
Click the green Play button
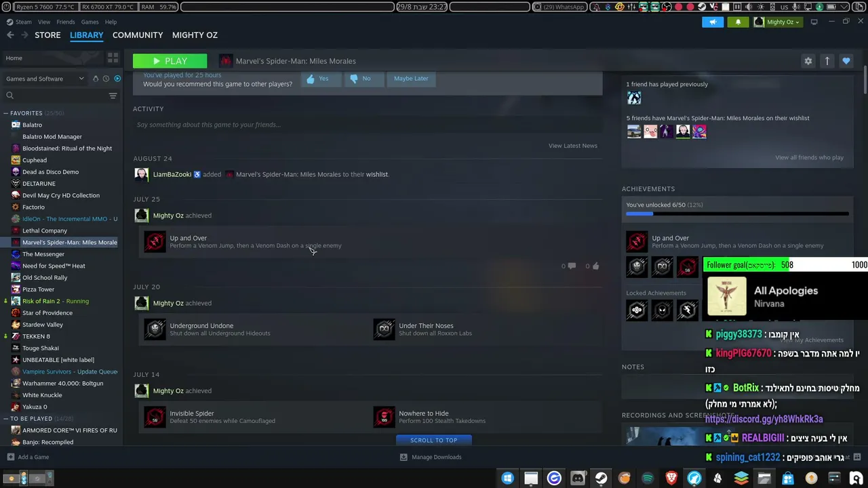click(170, 61)
